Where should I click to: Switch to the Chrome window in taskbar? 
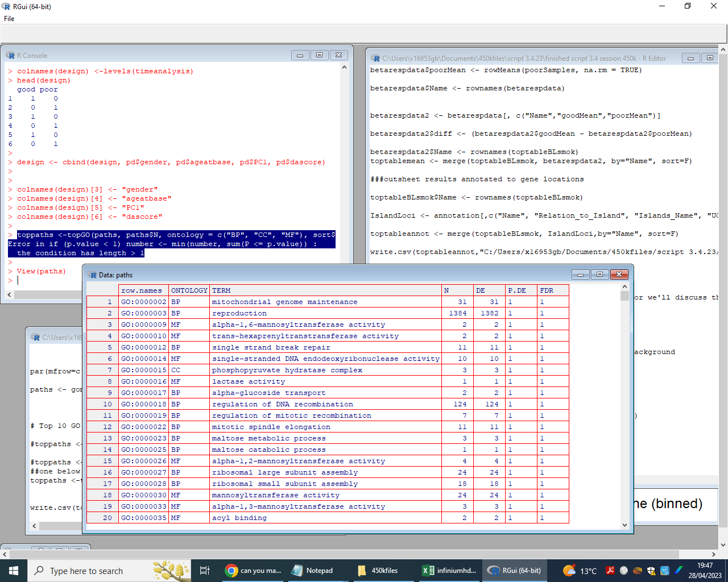pyautogui.click(x=254, y=571)
